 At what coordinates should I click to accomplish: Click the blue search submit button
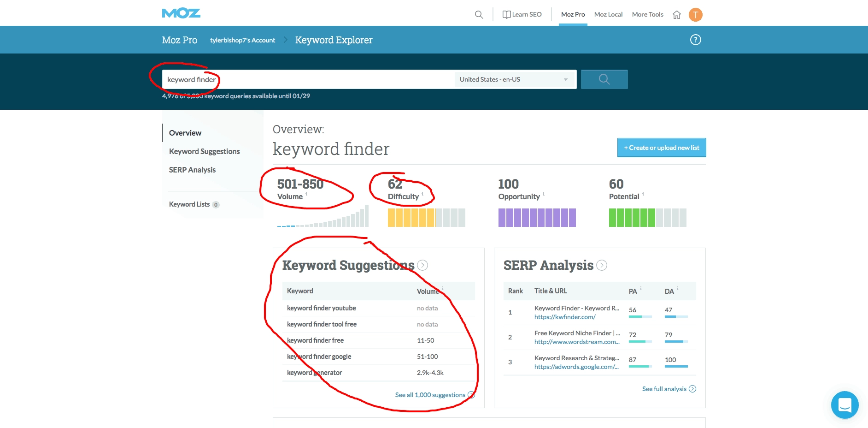[x=604, y=79]
